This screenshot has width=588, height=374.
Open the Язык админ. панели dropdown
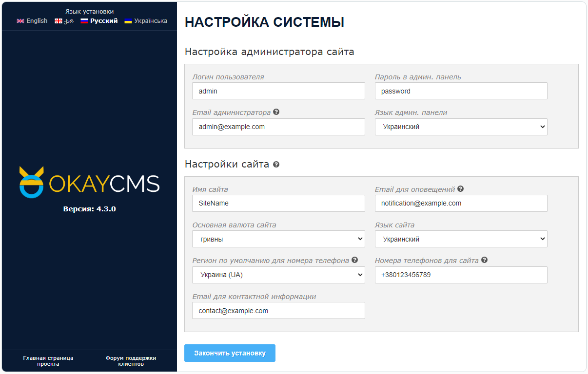point(461,127)
